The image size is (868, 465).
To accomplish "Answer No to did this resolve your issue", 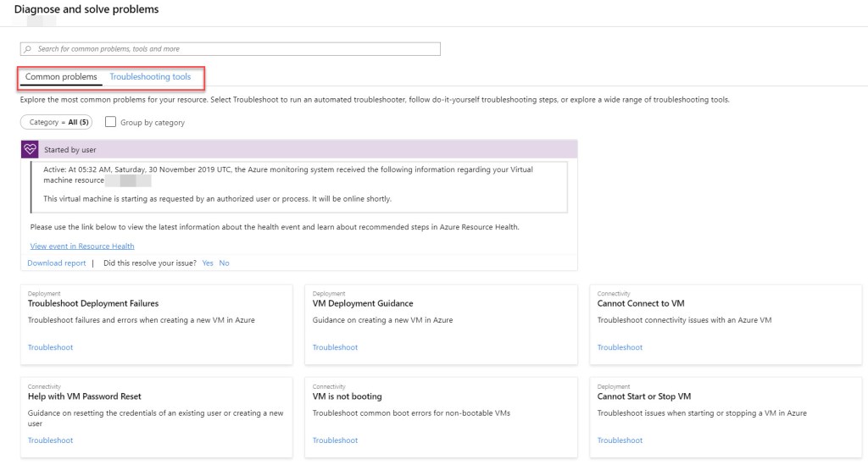I will click(225, 263).
